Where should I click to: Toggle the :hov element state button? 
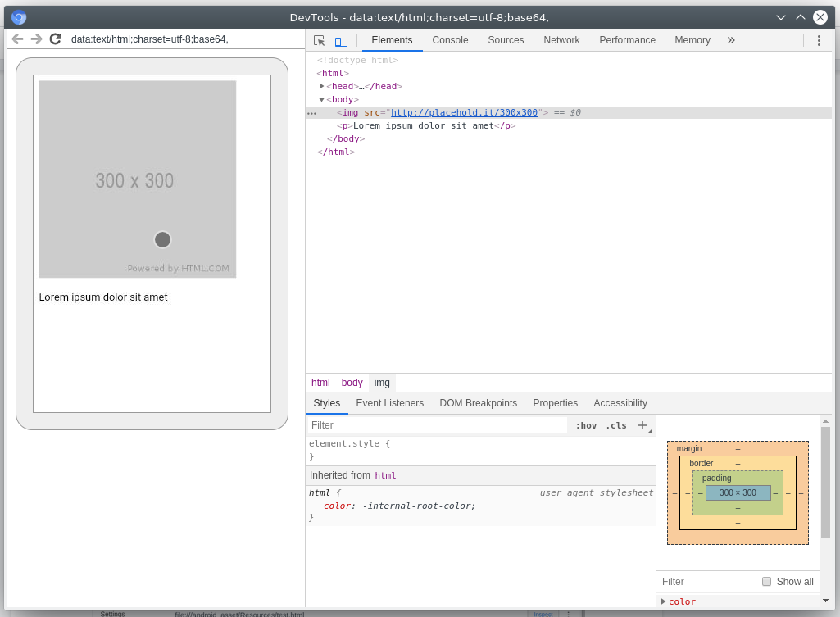[586, 425]
